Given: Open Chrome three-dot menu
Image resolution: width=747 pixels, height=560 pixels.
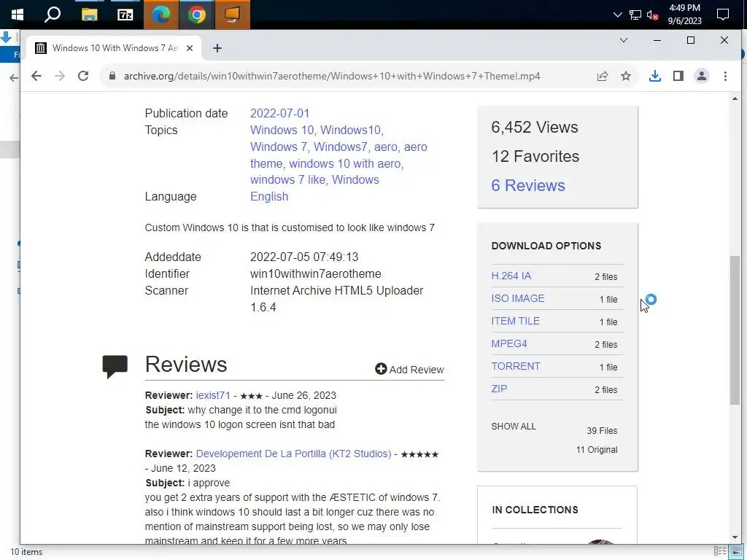Looking at the screenshot, I should pos(725,76).
